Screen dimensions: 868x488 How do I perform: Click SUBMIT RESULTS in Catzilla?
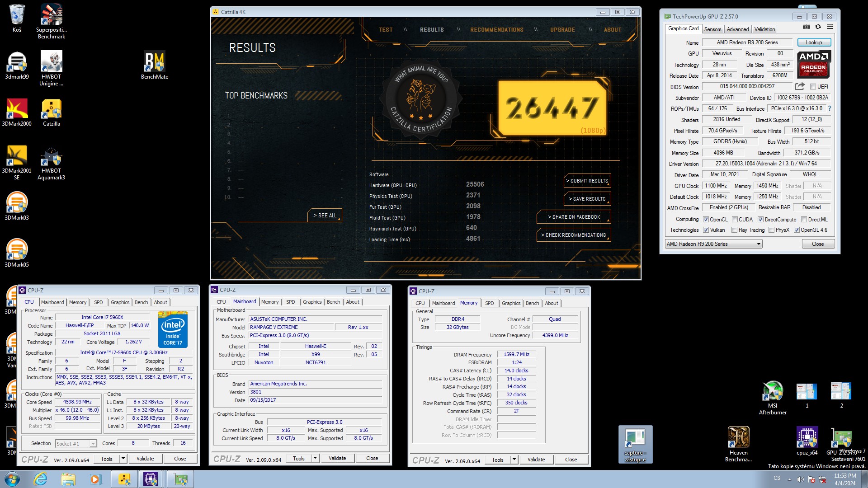(x=587, y=181)
